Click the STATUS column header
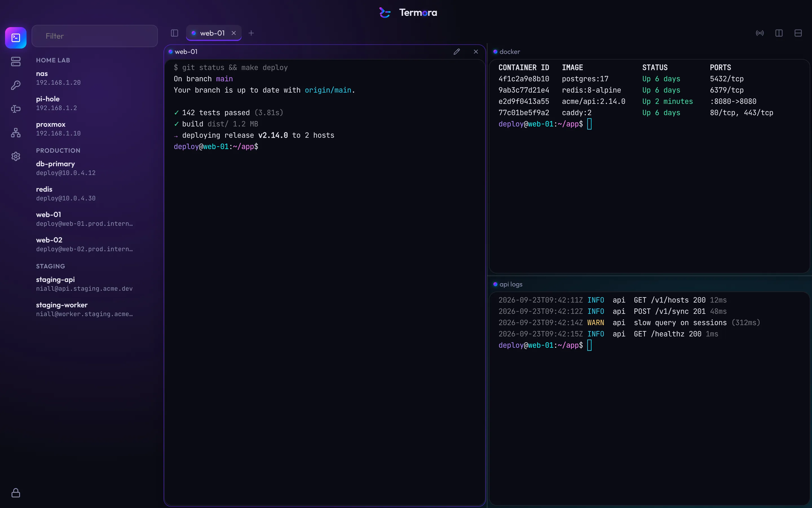812x508 pixels. (x=655, y=67)
